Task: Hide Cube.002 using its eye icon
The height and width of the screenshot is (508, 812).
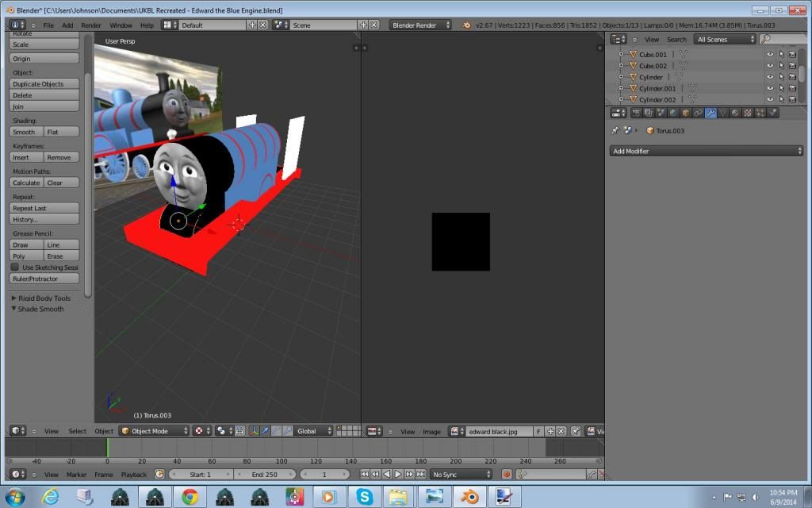Action: pyautogui.click(x=770, y=66)
